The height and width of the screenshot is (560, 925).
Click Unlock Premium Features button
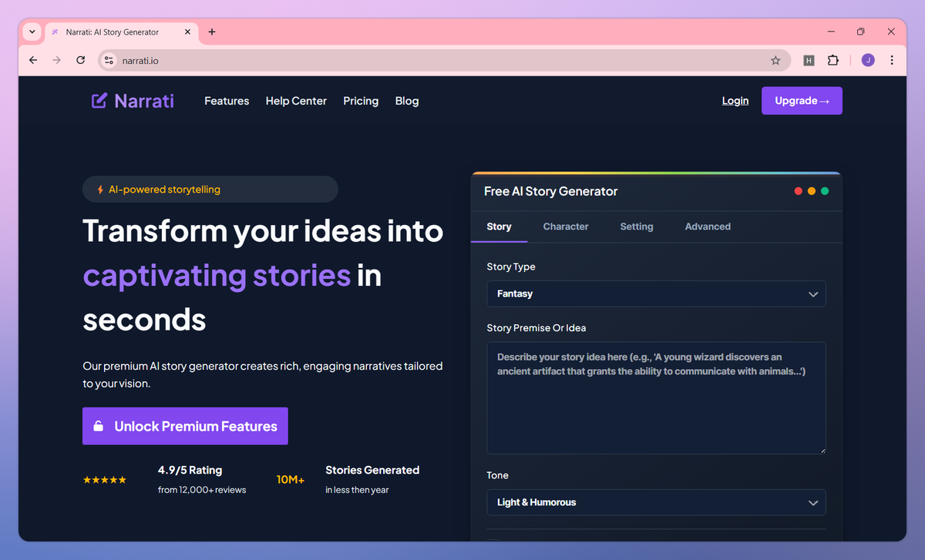(x=185, y=426)
